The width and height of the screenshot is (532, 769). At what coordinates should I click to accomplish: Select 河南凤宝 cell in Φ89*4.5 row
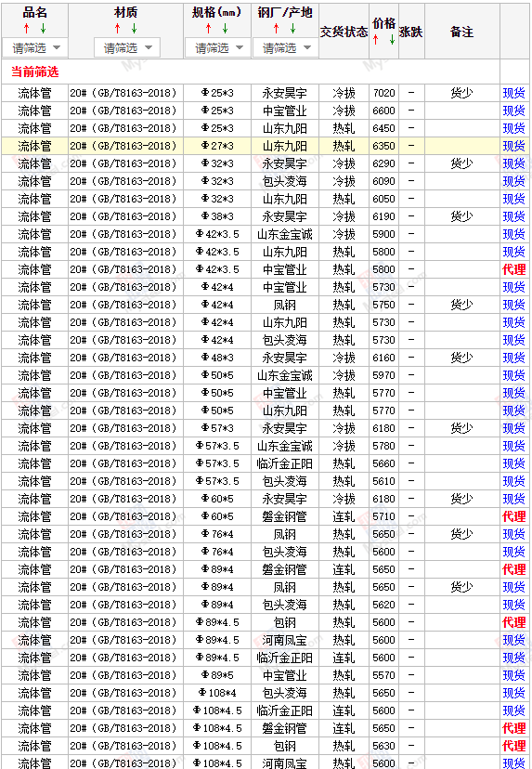(x=285, y=641)
